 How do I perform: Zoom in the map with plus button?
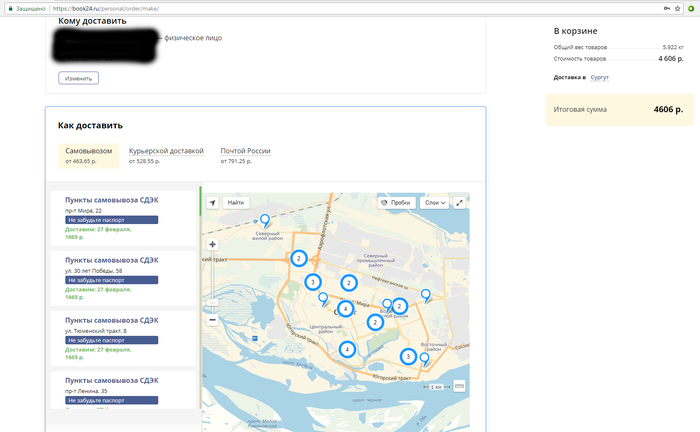[x=212, y=243]
